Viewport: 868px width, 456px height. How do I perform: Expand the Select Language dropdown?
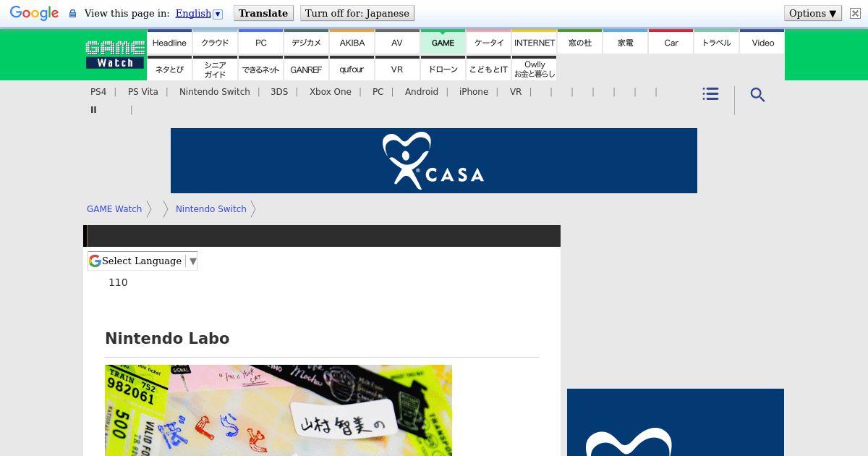pos(142,261)
